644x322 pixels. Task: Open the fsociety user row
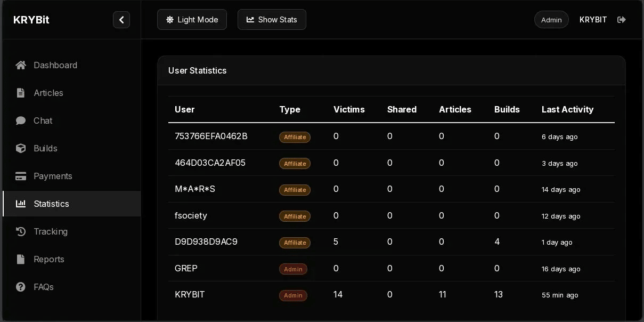pyautogui.click(x=191, y=215)
